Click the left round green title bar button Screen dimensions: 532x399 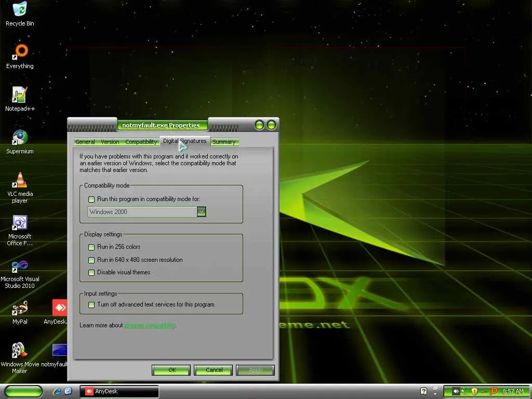[x=259, y=125]
